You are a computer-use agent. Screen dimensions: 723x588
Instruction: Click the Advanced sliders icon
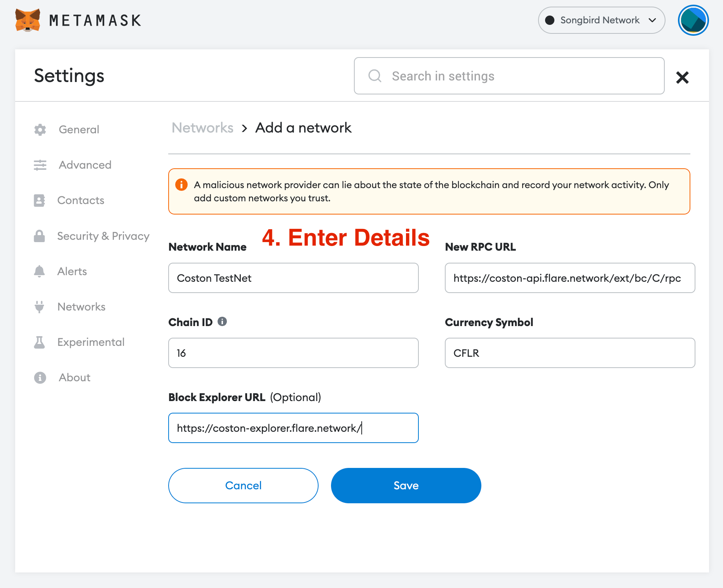point(40,165)
